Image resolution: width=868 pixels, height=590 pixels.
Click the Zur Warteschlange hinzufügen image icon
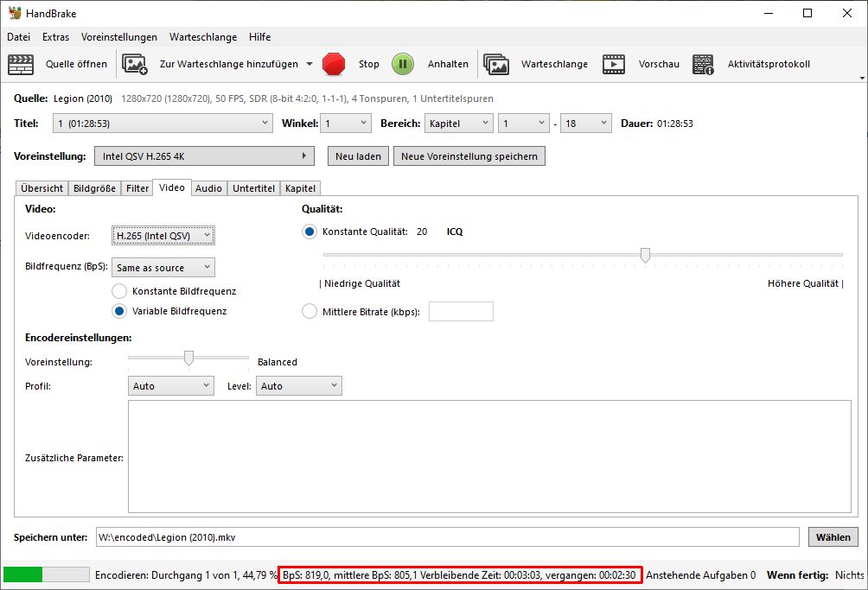pos(135,64)
